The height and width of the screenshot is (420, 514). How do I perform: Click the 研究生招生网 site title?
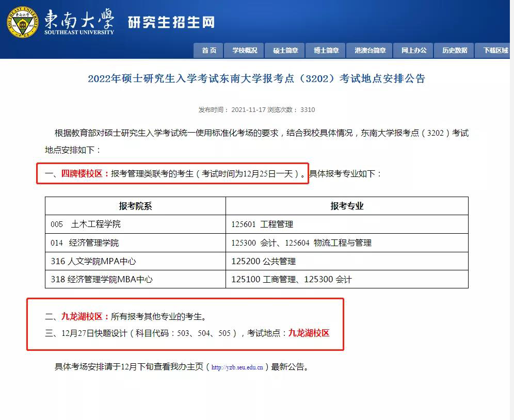(171, 22)
